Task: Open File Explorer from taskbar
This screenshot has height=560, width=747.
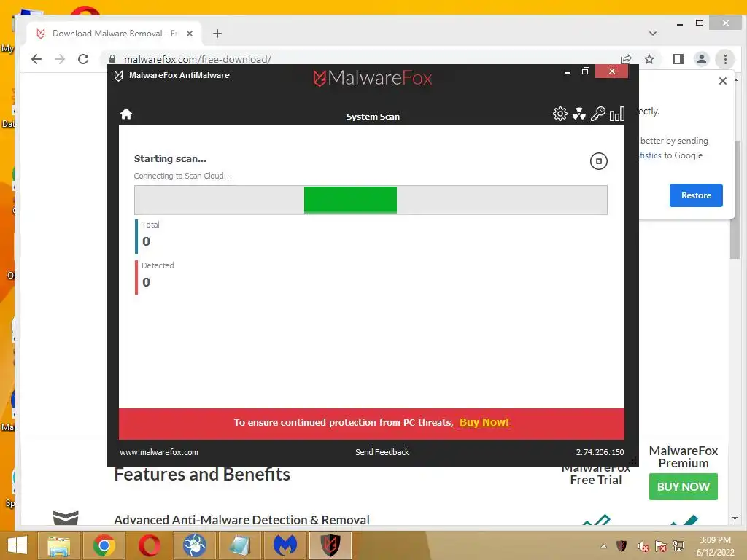Action: pos(59,545)
